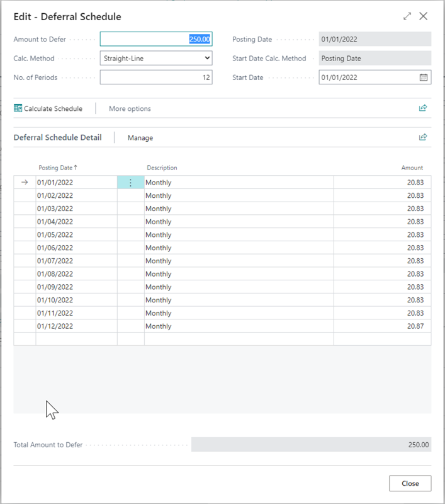
Task: Click the Description column header
Action: [162, 168]
